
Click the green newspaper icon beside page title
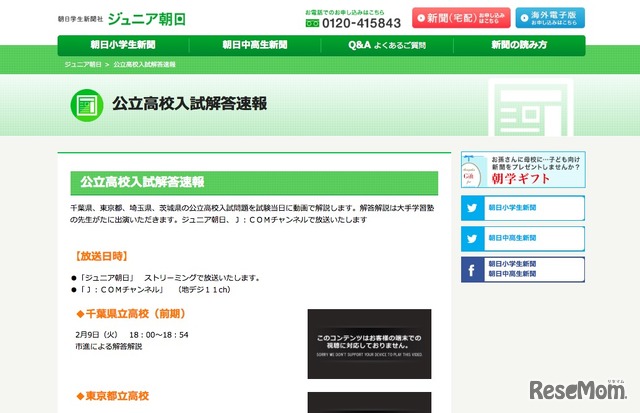(87, 105)
